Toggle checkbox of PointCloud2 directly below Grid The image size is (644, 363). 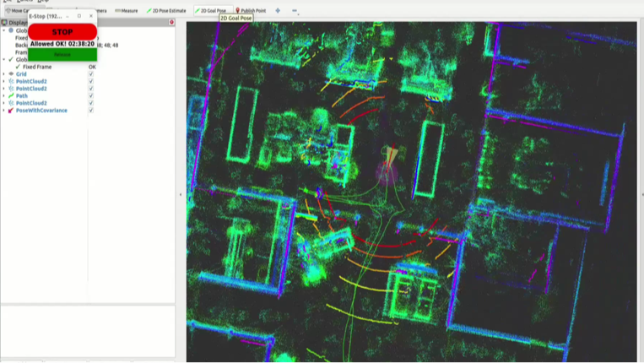click(x=91, y=81)
